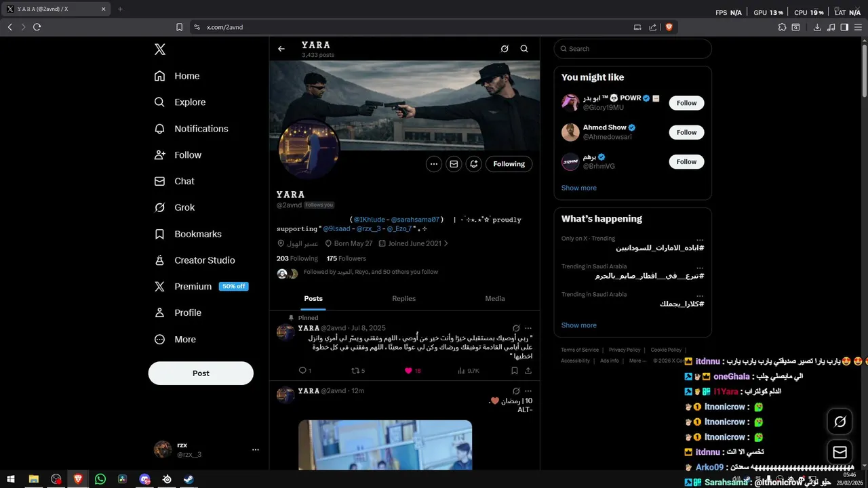
Task: Expand the More menu in the sidebar
Action: coord(175,340)
